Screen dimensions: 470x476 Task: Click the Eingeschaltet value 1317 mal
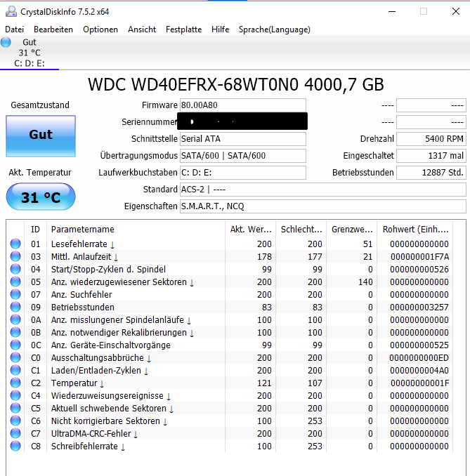point(431,156)
